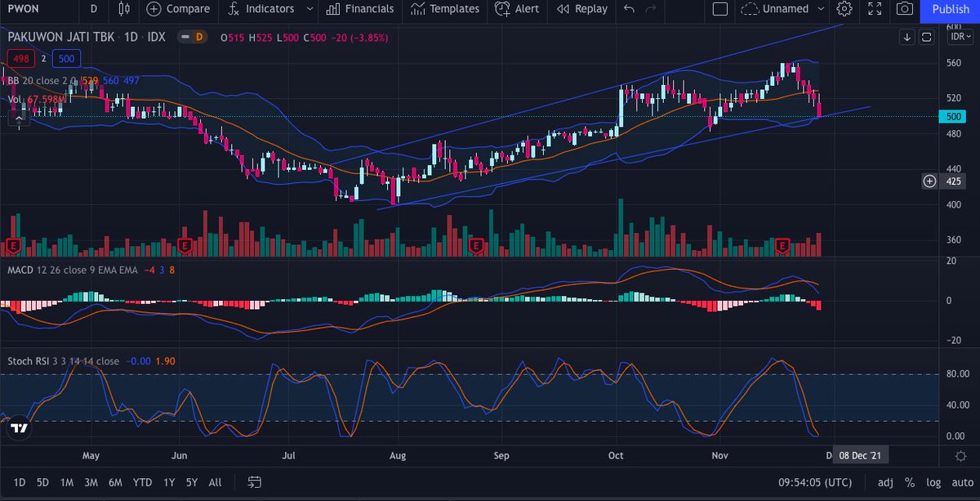Take a chart snapshot with the camera
The height and width of the screenshot is (501, 980).
tap(905, 9)
